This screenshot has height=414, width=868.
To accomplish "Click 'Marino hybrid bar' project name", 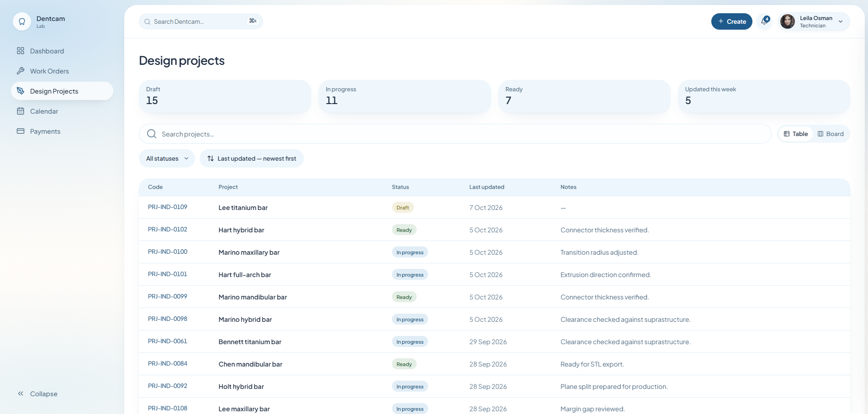I will coord(245,320).
